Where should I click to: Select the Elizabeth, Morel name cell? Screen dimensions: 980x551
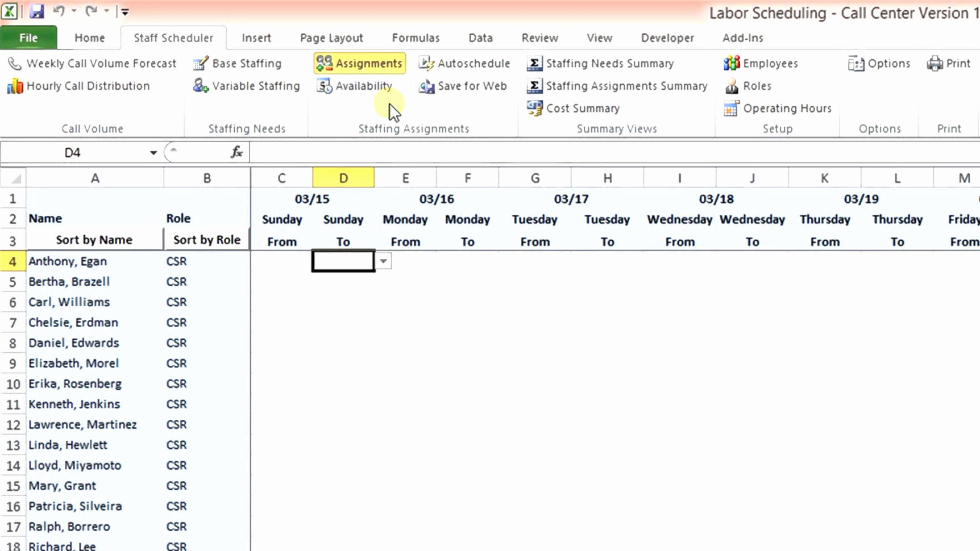pyautogui.click(x=94, y=364)
